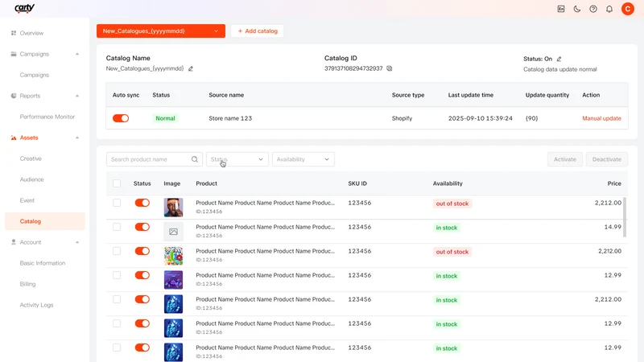Check the 14.99 product row checkbox

tap(117, 227)
